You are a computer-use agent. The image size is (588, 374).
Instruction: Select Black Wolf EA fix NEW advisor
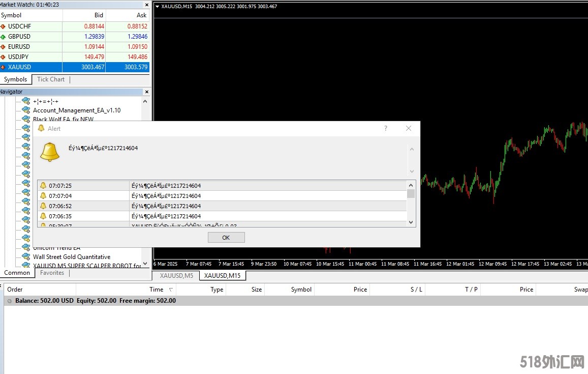pyautogui.click(x=63, y=119)
